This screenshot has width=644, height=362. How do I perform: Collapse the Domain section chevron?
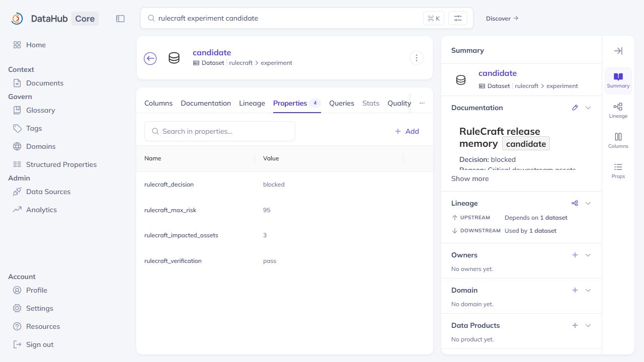click(588, 290)
